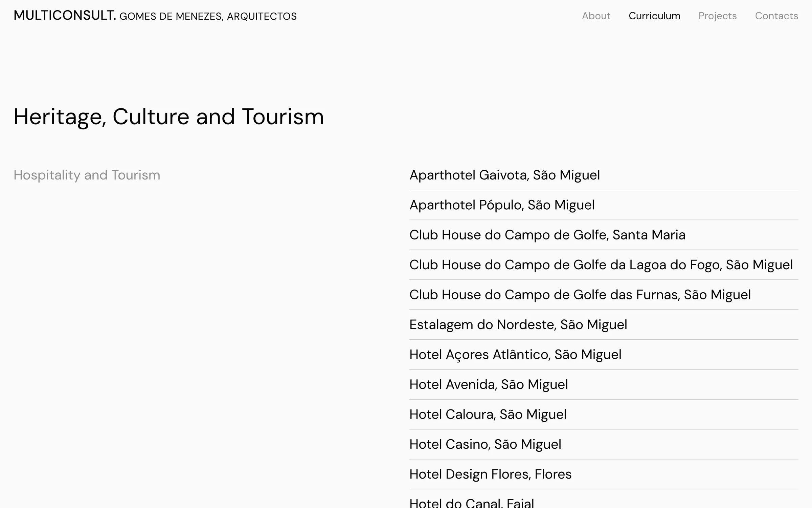Select Club House Golfe da Lagoa do Fogo
This screenshot has width=812, height=508.
point(601,265)
